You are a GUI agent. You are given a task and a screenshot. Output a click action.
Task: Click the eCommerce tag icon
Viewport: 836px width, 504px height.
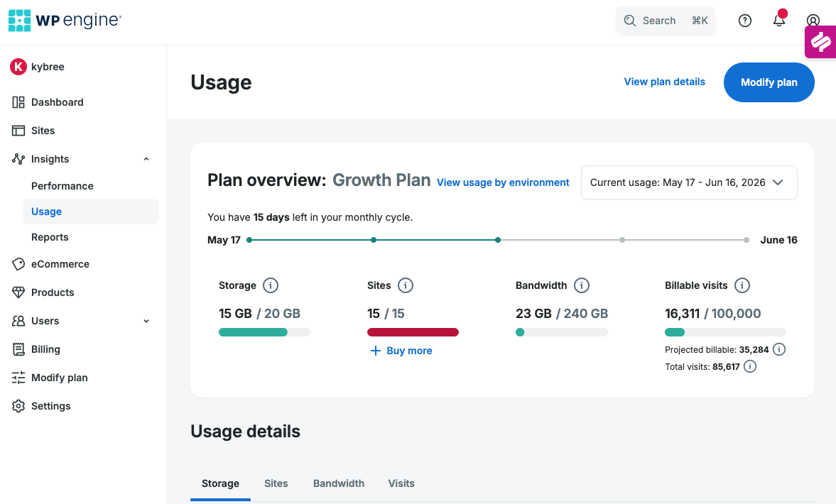click(x=18, y=264)
